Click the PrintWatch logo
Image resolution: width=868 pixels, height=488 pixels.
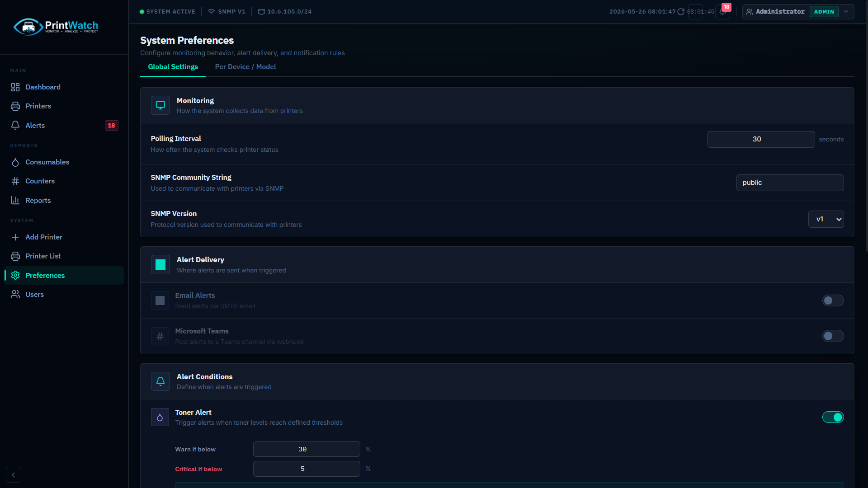coord(56,27)
